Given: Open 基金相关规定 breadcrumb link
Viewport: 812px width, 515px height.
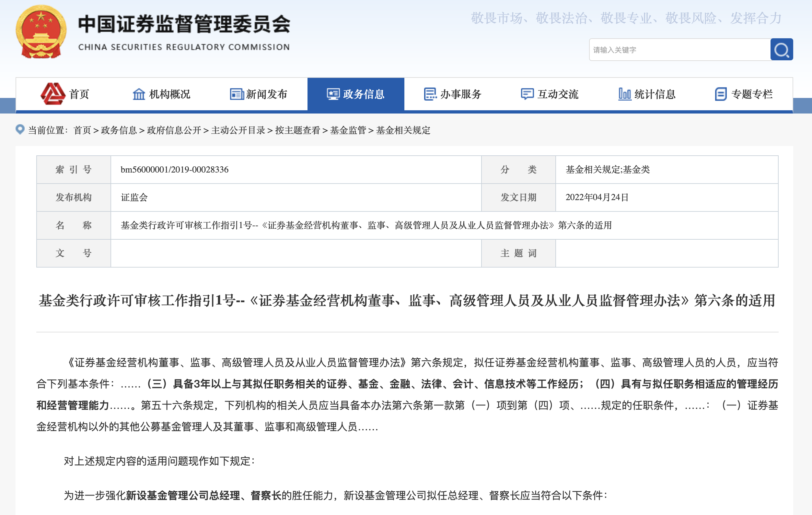Looking at the screenshot, I should pyautogui.click(x=403, y=130).
